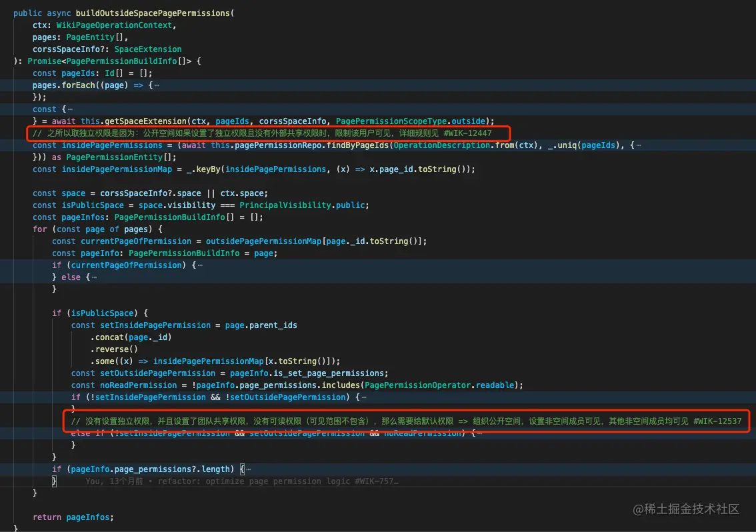The image size is (756, 532).
Task: Unfold the 'if (currentPageOfPermission)' block
Action: pyautogui.click(x=200, y=265)
